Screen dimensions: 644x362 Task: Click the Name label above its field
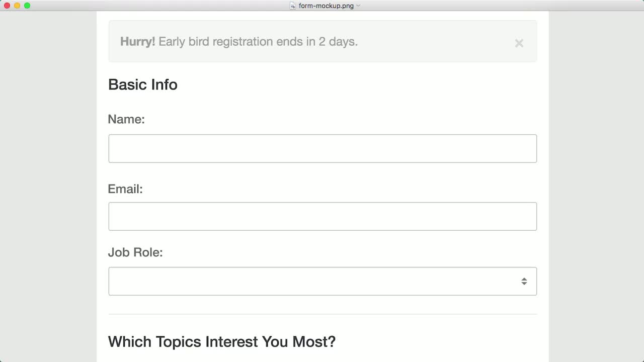click(126, 119)
